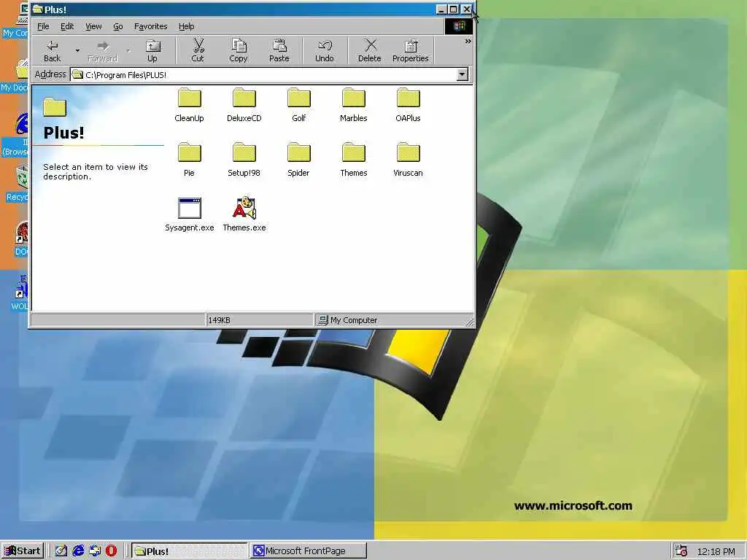747x560 pixels.
Task: Select the Golf folder
Action: click(298, 105)
